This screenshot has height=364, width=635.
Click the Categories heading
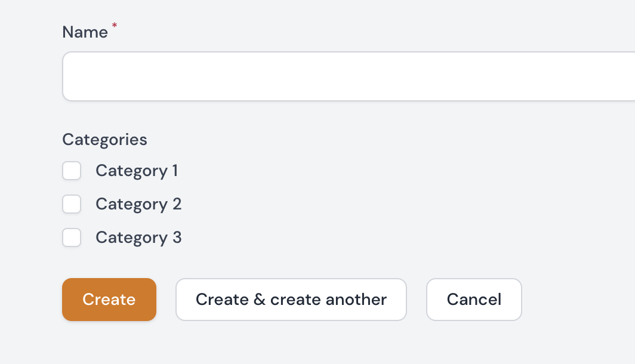104,140
